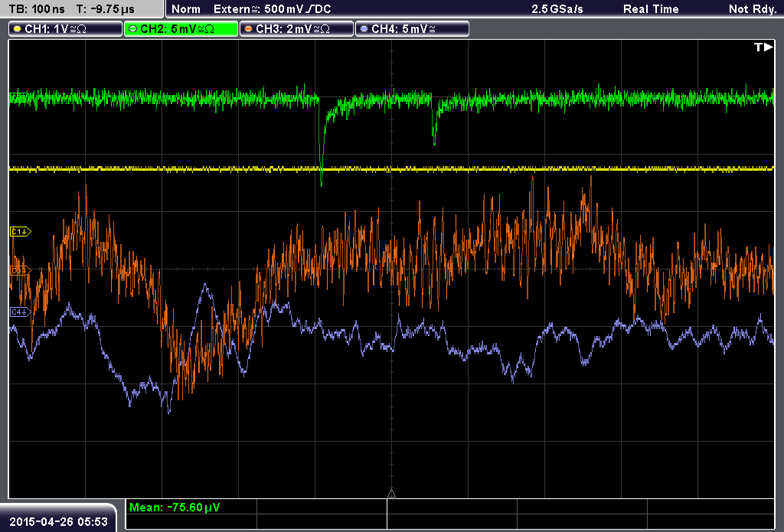Select the CH3: 2mV channel tab

[x=296, y=29]
